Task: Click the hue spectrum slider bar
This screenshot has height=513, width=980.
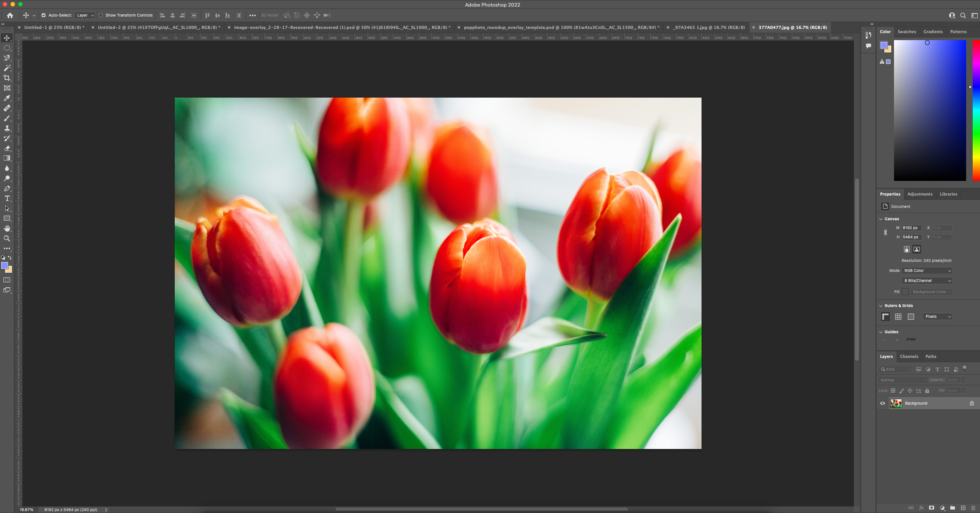Action: pyautogui.click(x=976, y=110)
